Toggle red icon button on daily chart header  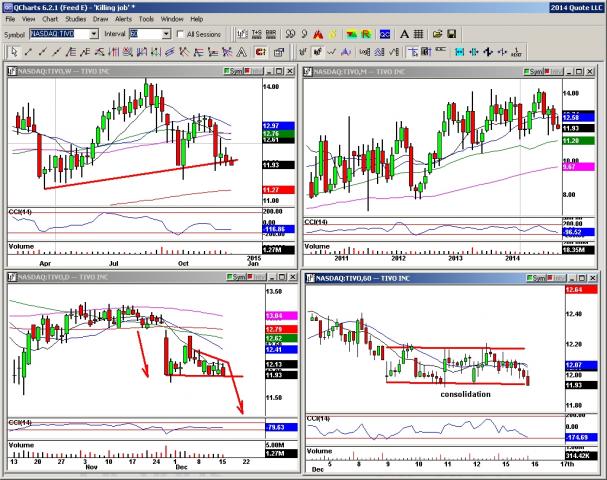tap(256, 277)
